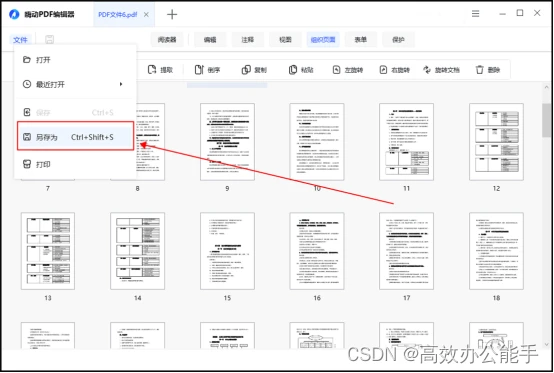
Task: Switch to the 保护 tab
Action: pyautogui.click(x=398, y=40)
